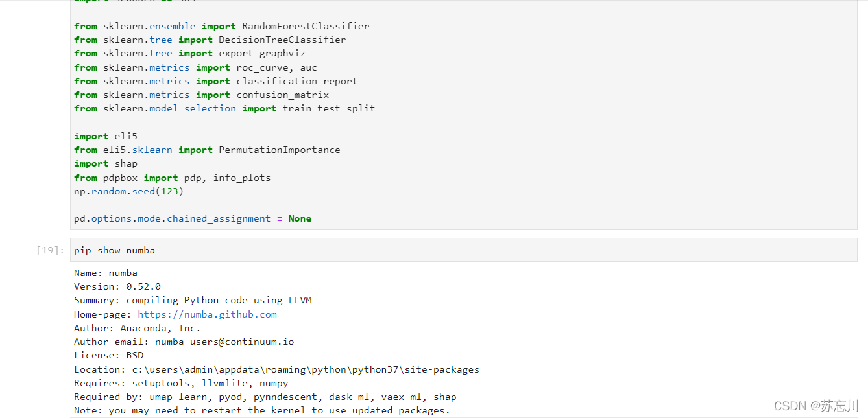868x418 pixels.
Task: Click the 'Summary: compiling Python code' line
Action: tap(193, 300)
